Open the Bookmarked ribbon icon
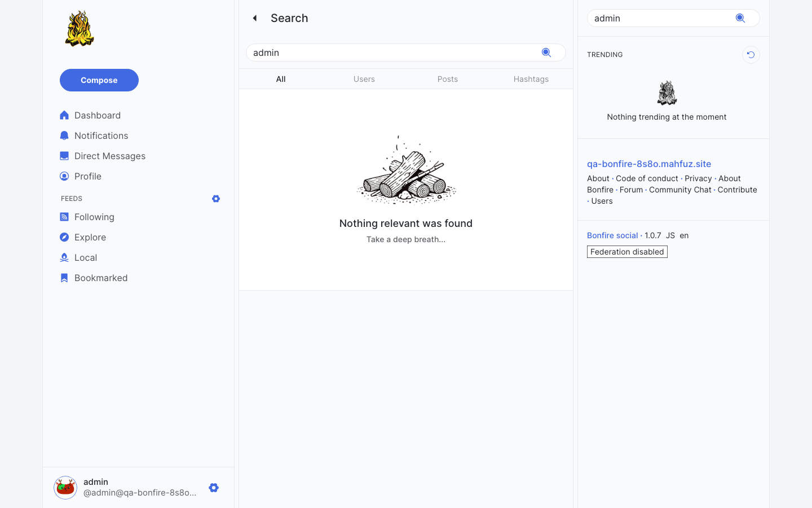Screen dimensions: 812x508 click(64, 278)
